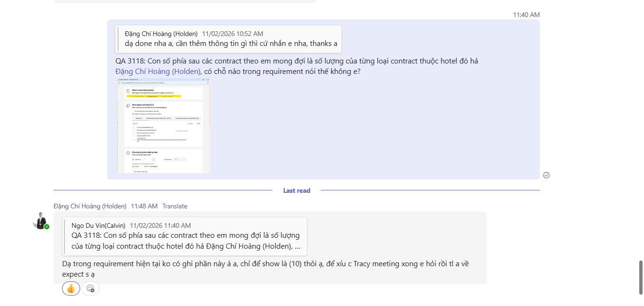The image size is (644, 306).
Task: Click sender name above the 11:48 AM message
Action: point(90,206)
